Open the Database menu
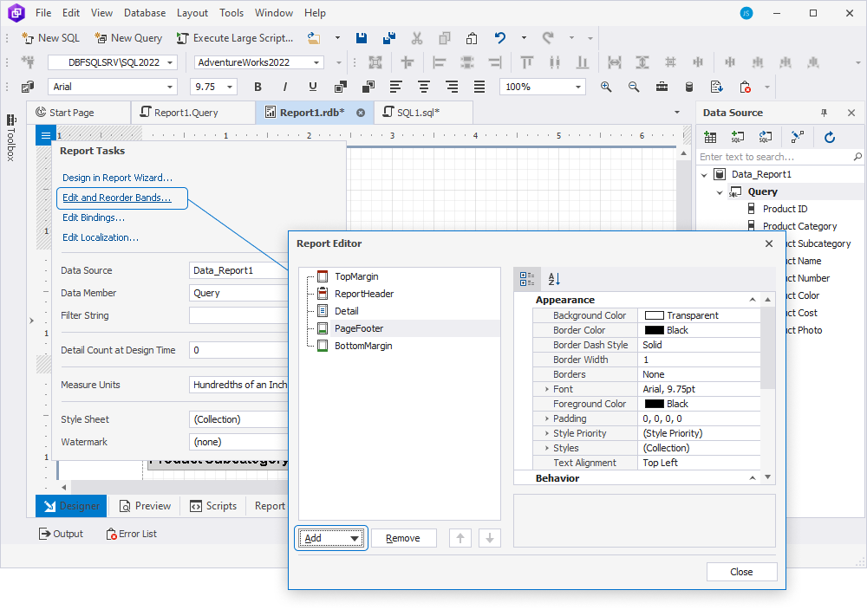Screen dimensions: 867x616 [145, 13]
